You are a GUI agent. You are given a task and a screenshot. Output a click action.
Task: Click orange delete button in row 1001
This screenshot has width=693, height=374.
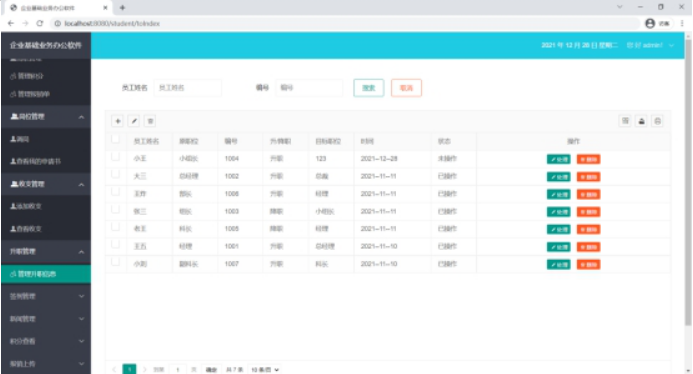pyautogui.click(x=588, y=247)
